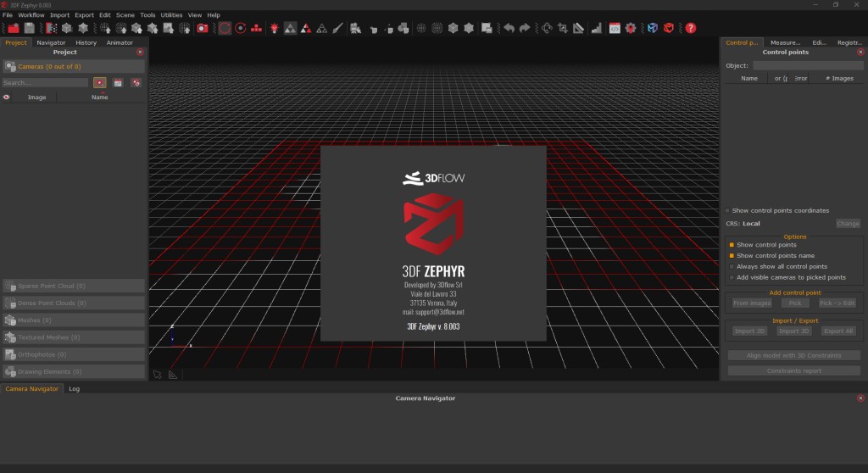Open the code window script icon
Screen dimensions: 868x473
[x=615, y=28]
